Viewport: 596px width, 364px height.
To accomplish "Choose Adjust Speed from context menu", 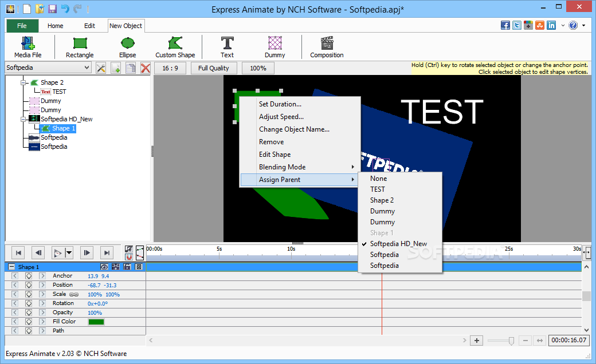I will pyautogui.click(x=300, y=117).
